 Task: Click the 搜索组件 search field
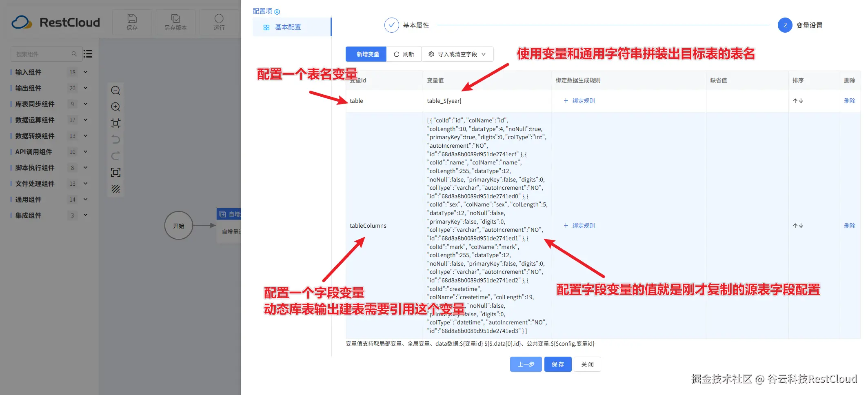46,54
